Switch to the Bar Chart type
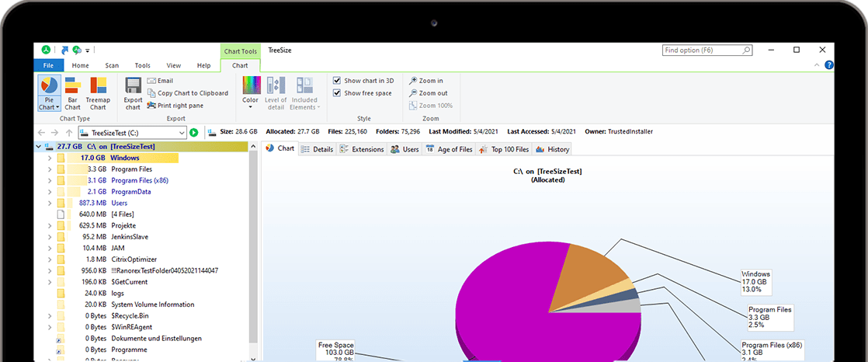The width and height of the screenshot is (868, 362). click(x=72, y=93)
